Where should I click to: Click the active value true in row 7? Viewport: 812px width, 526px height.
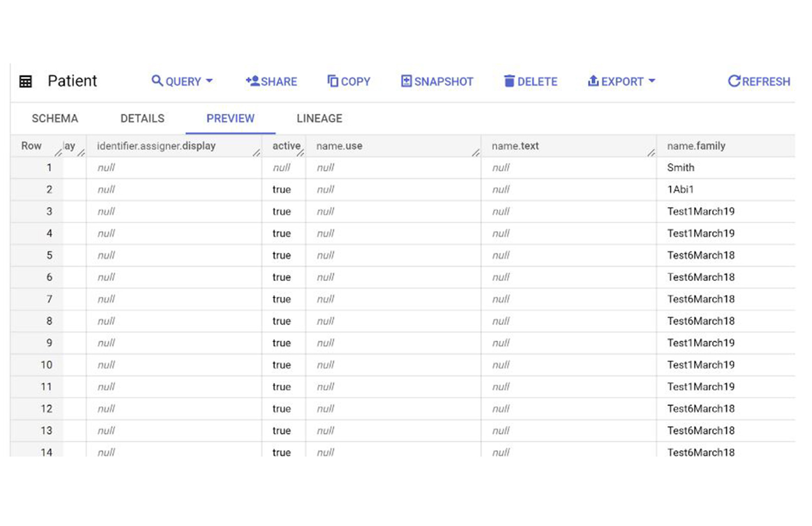(x=282, y=299)
